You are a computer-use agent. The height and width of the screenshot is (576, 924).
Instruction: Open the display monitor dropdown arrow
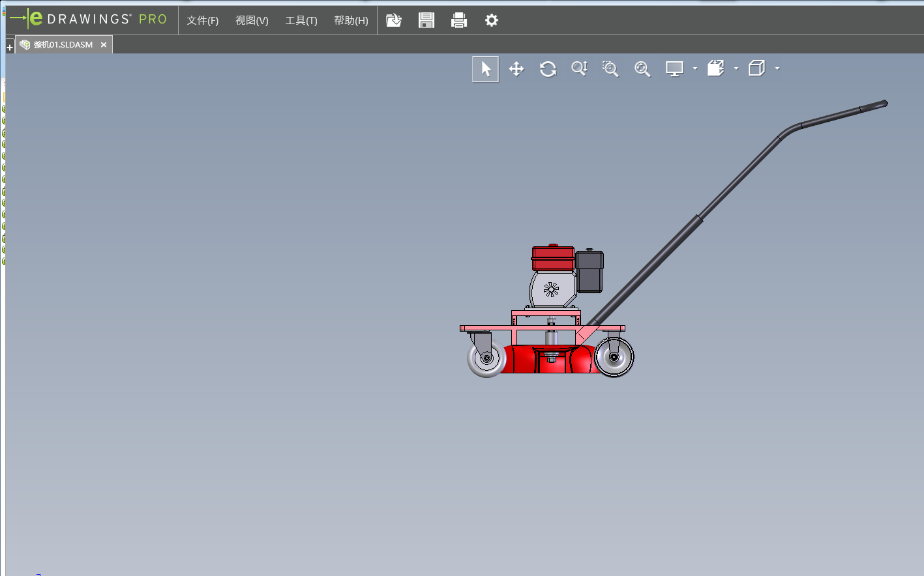[x=695, y=68]
